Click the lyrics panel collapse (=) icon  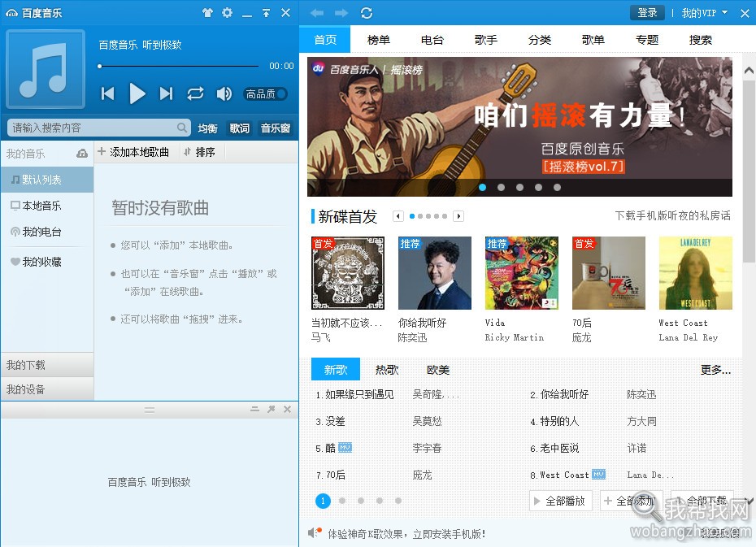[x=255, y=409]
